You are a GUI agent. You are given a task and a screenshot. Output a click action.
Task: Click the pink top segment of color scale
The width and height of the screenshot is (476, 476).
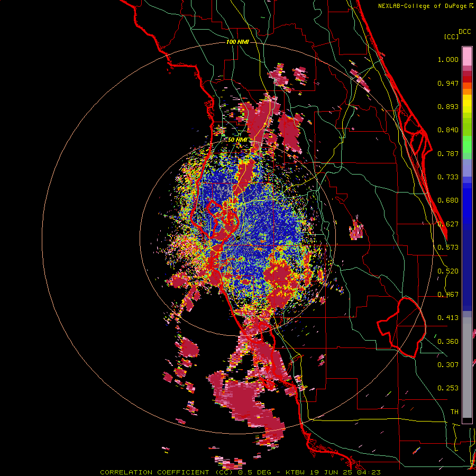point(467,56)
